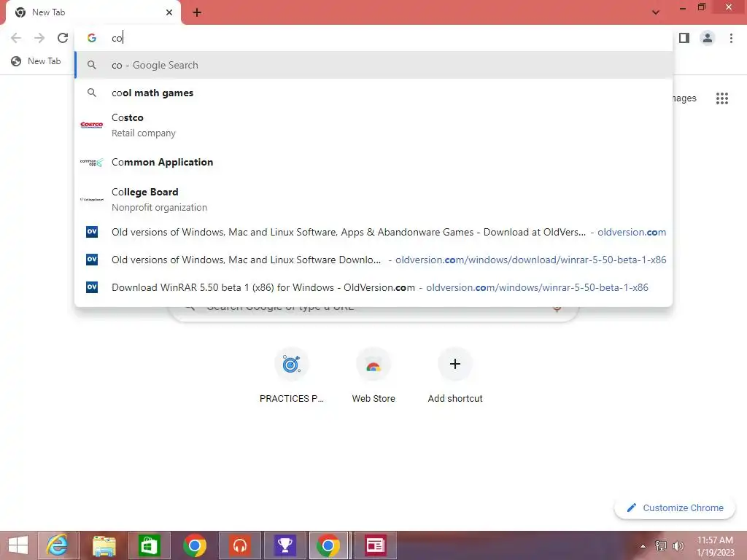
Task: Click Add shortcut button
Action: point(455,376)
